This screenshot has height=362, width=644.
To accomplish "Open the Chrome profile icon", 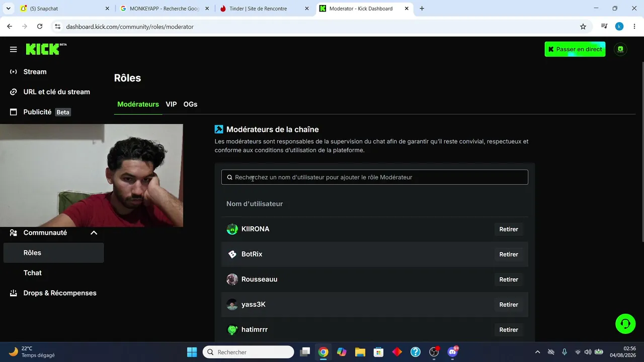I will point(619,27).
